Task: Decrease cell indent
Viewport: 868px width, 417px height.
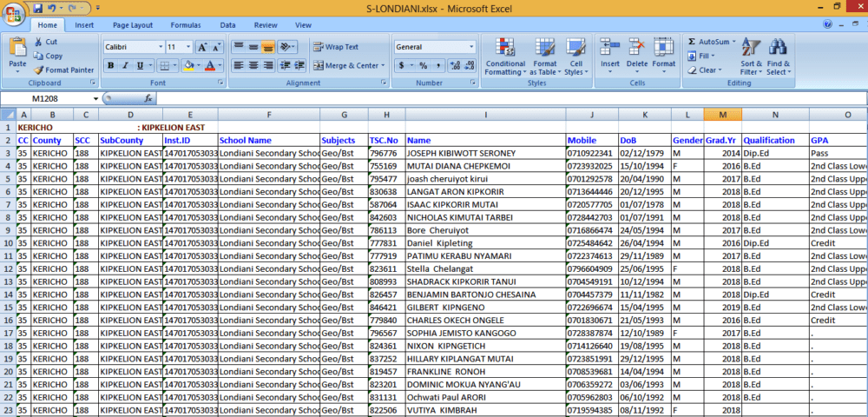Action: point(285,65)
